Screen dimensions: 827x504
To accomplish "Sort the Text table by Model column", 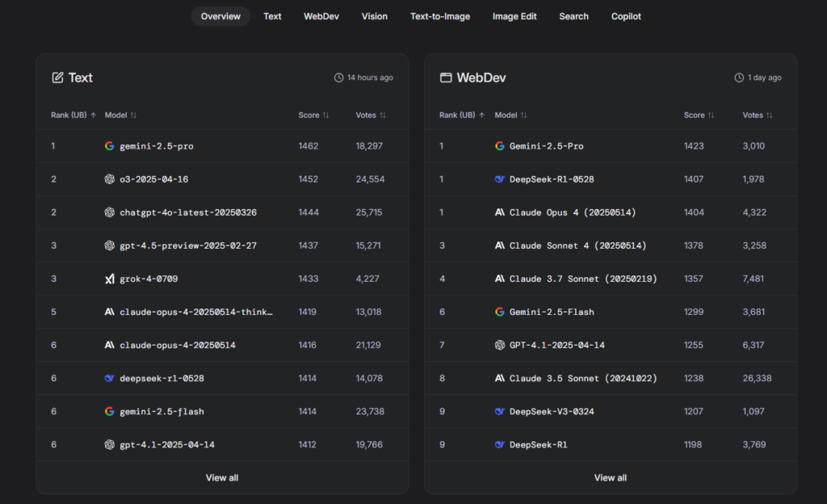I will click(120, 115).
